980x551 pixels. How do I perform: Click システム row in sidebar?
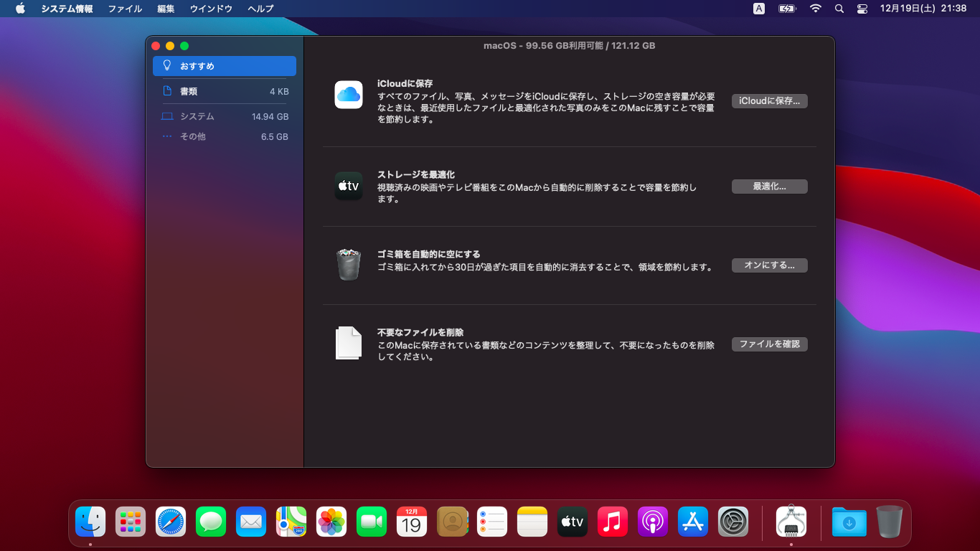click(224, 116)
